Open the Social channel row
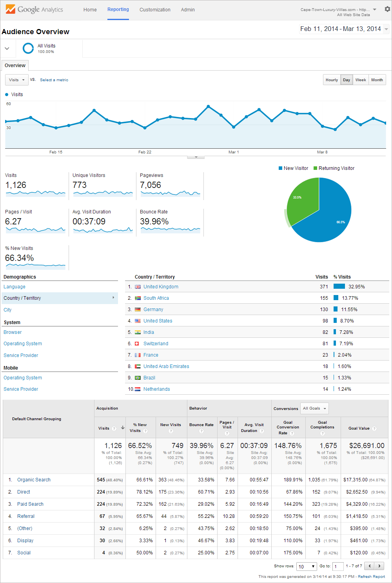Screen dimensions: 392x583 (24, 553)
